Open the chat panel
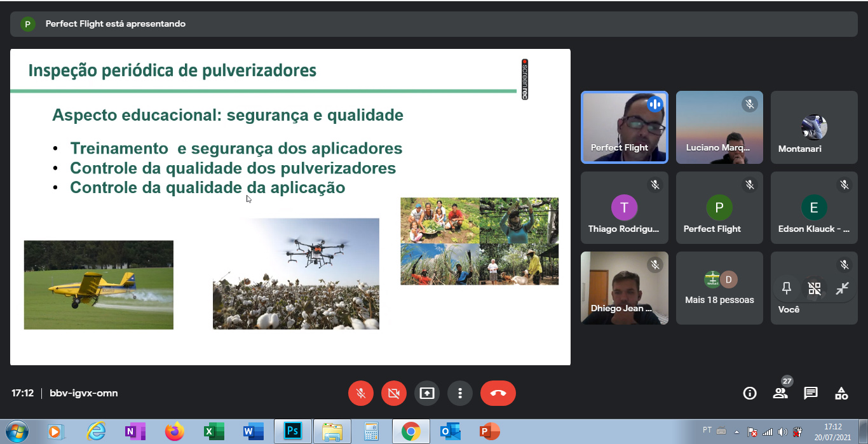Image resolution: width=868 pixels, height=444 pixels. (811, 393)
